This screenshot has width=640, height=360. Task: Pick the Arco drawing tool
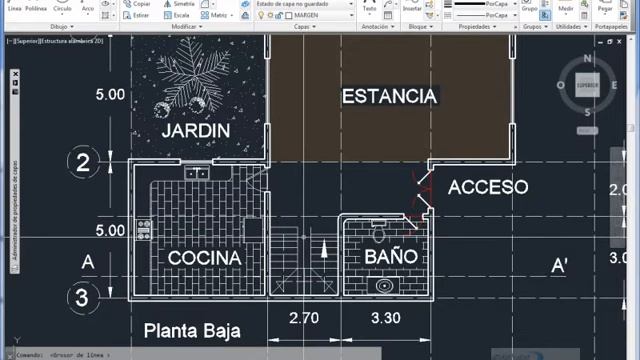click(88, 6)
